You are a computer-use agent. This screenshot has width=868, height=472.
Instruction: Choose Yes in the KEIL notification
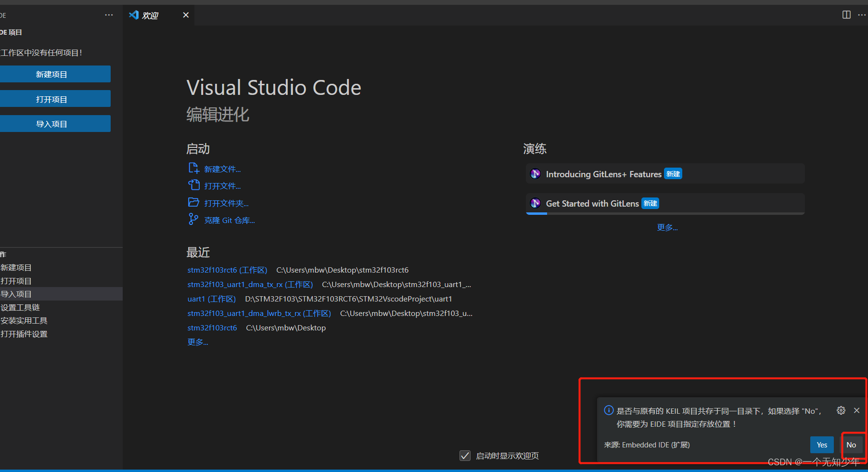[822, 445]
